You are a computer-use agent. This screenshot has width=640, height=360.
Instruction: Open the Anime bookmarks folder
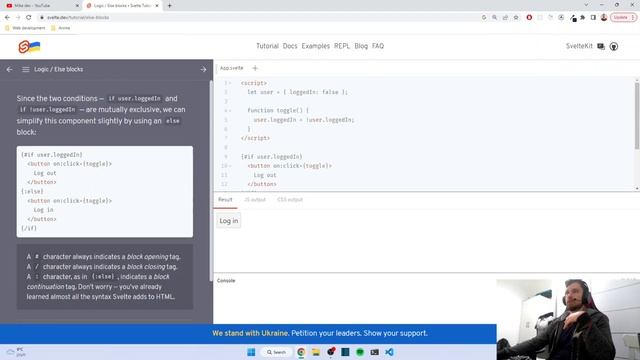pyautogui.click(x=60, y=28)
